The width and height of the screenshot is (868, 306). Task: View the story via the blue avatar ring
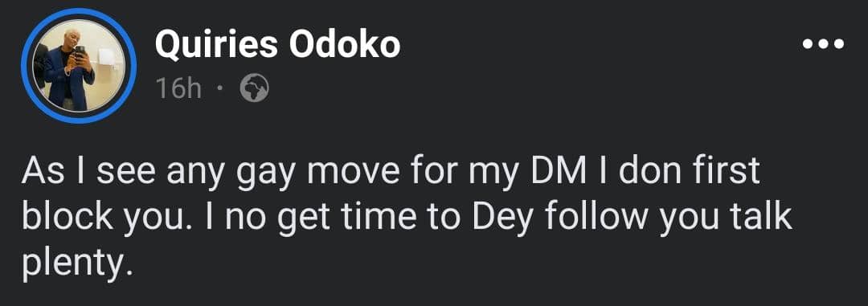point(79,66)
